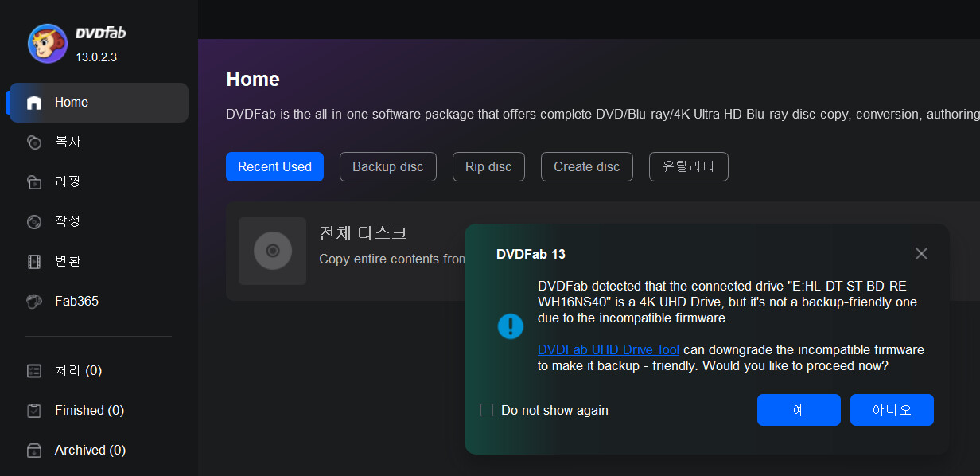Viewport: 980px width, 476px height.
Task: Click the 전체 디스크 disc thumbnail
Action: (x=272, y=251)
